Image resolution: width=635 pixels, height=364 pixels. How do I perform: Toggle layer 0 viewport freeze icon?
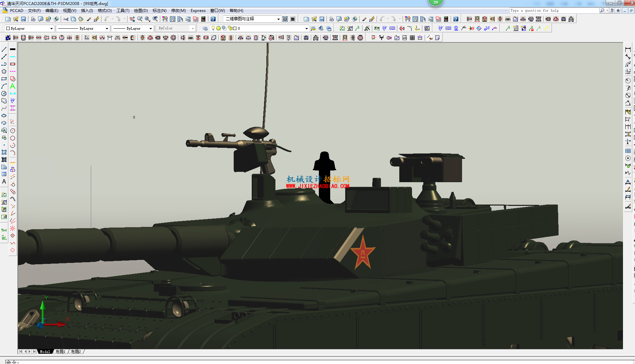pos(224,28)
